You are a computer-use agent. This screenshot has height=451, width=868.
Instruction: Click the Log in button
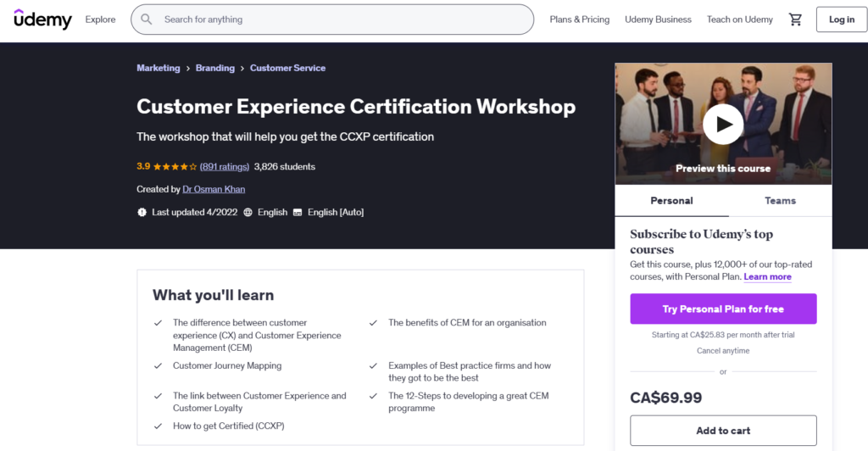[x=842, y=19]
